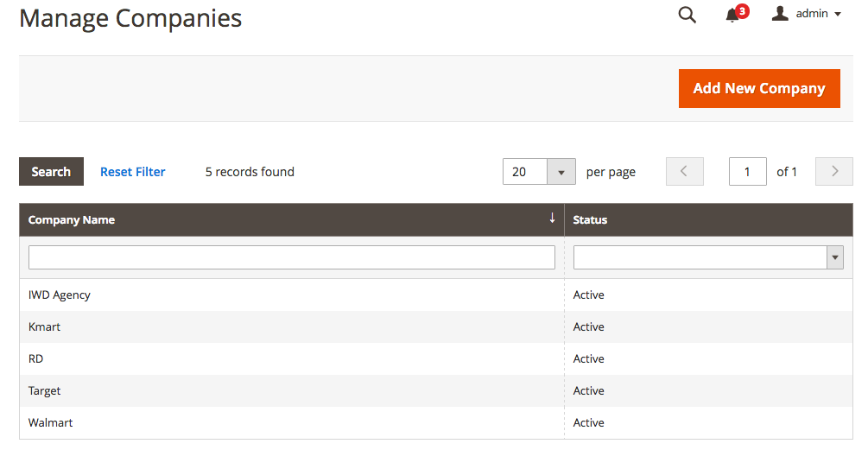Go to previous page arrow
This screenshot has height=469, width=868.
(x=684, y=172)
